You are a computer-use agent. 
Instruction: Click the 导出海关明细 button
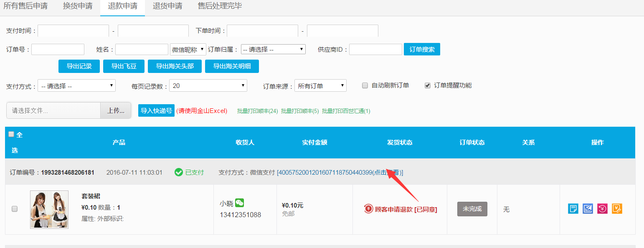[232, 66]
